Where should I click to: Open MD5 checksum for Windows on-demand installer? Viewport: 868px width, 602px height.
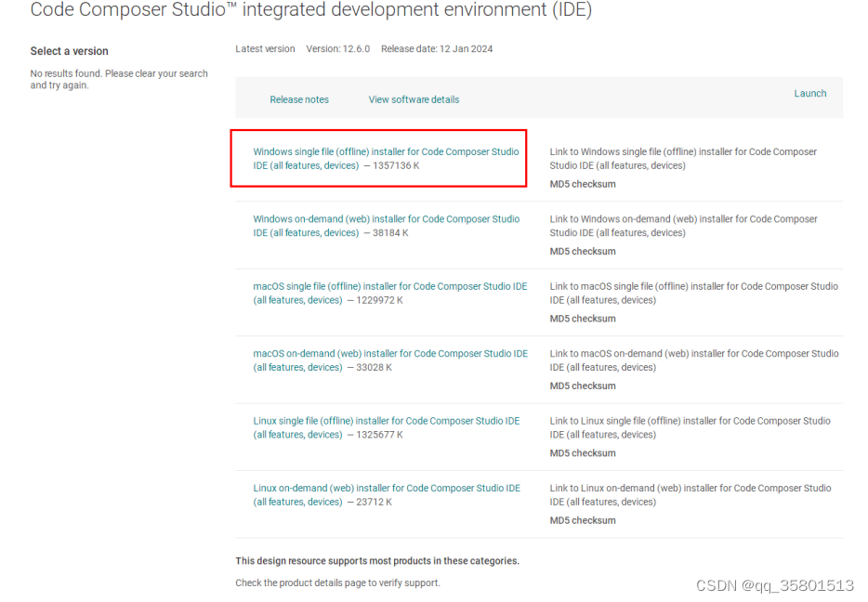[583, 251]
